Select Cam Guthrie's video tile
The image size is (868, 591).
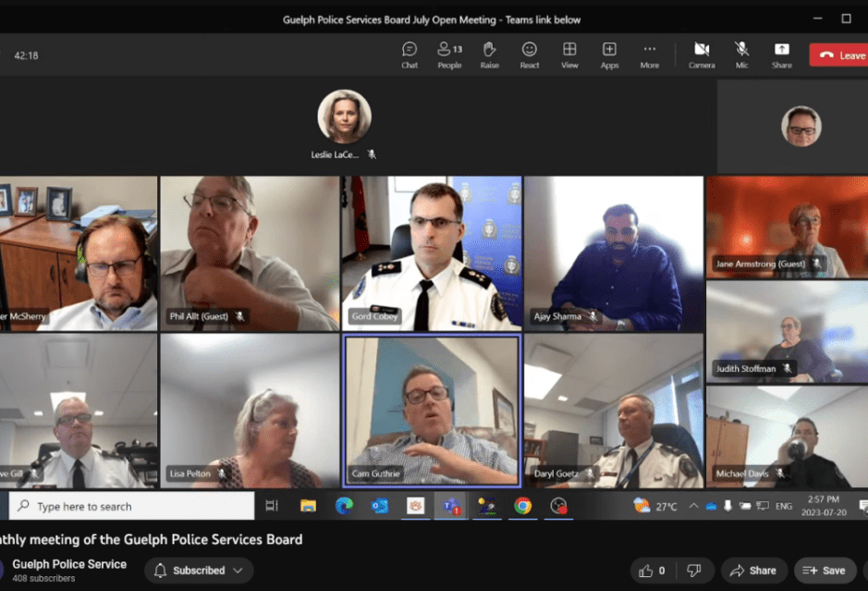click(x=432, y=411)
